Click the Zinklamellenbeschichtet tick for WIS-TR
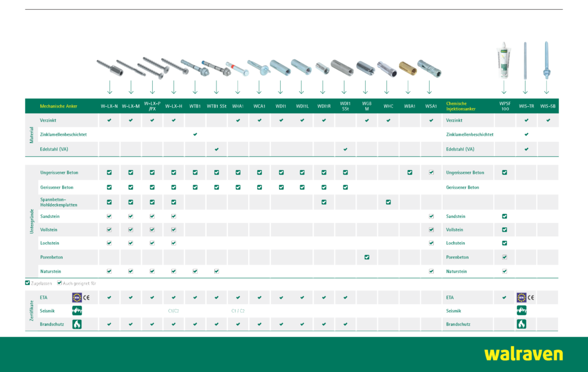This screenshot has width=588, height=372. tap(527, 135)
